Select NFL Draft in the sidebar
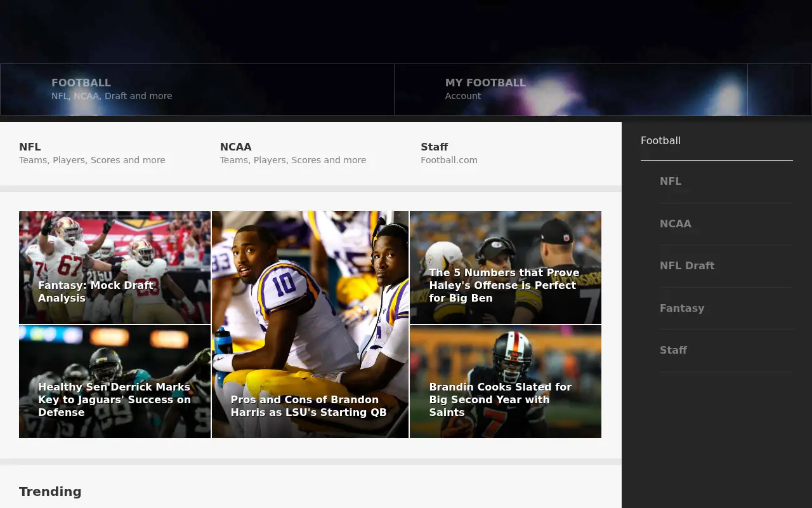 pyautogui.click(x=726, y=266)
